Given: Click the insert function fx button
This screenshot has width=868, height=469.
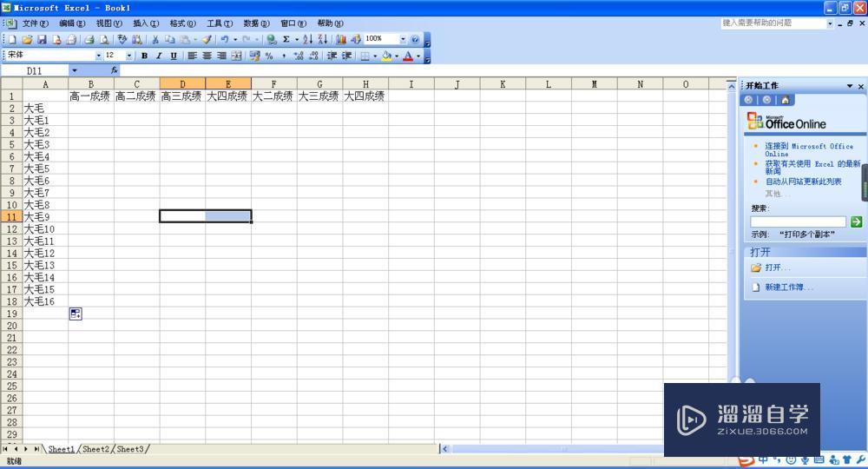Looking at the screenshot, I should tap(114, 70).
